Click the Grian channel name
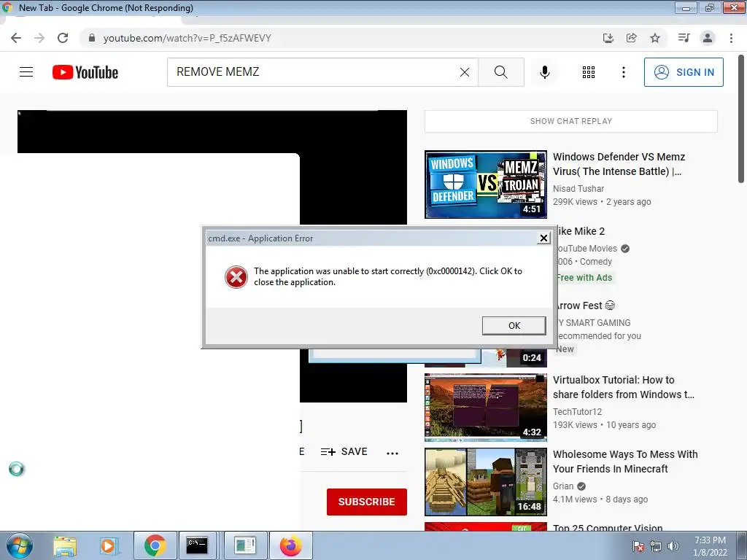Screen dimensions: 747x560 pos(563,486)
